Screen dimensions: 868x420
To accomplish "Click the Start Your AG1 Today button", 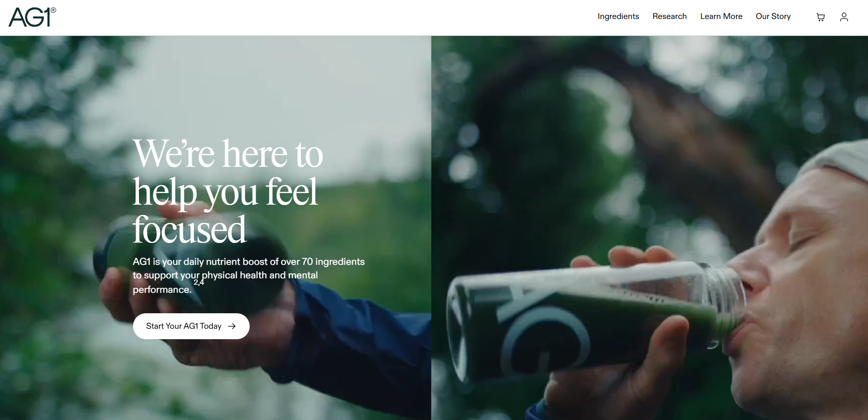I will pyautogui.click(x=191, y=326).
